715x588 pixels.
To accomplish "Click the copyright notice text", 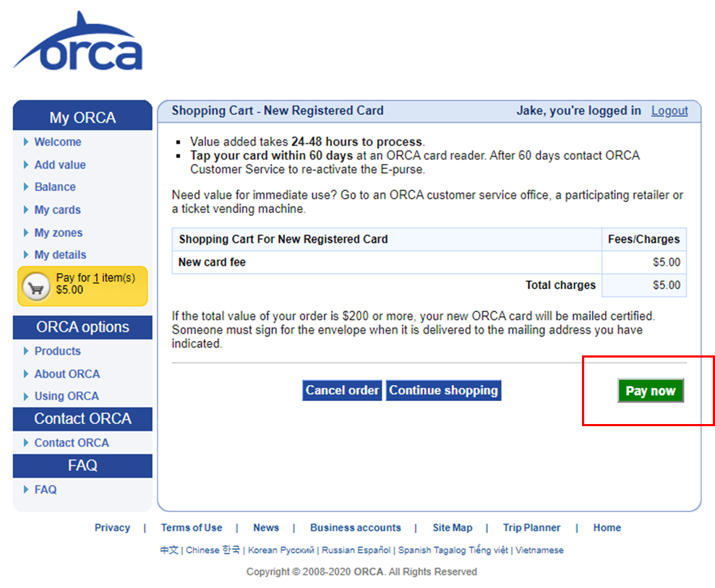I will (361, 571).
